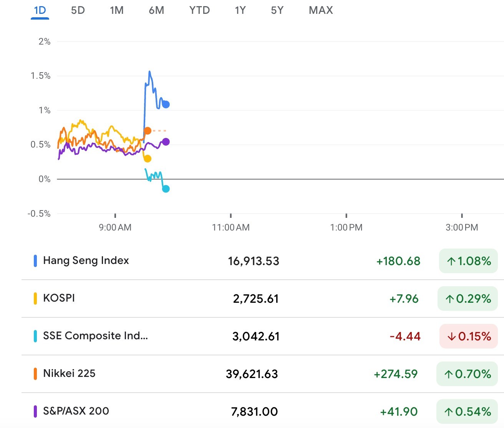Click the teal SSE Composite color marker
Screen dimensions: 504x428
coord(35,336)
